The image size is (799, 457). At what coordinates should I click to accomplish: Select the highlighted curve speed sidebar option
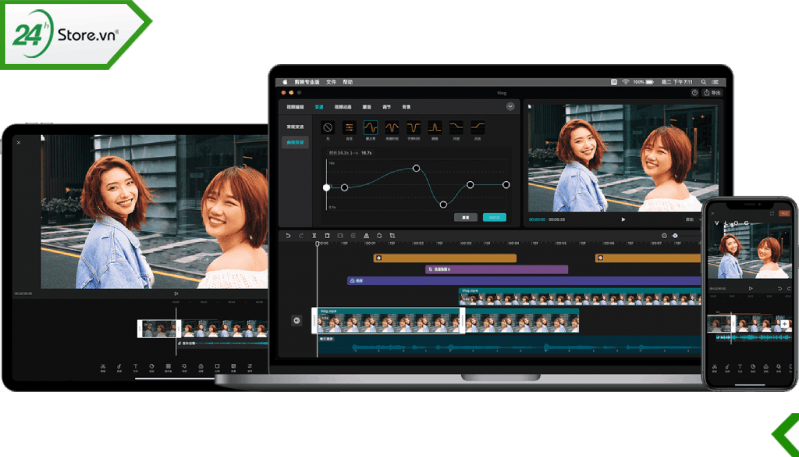295,142
